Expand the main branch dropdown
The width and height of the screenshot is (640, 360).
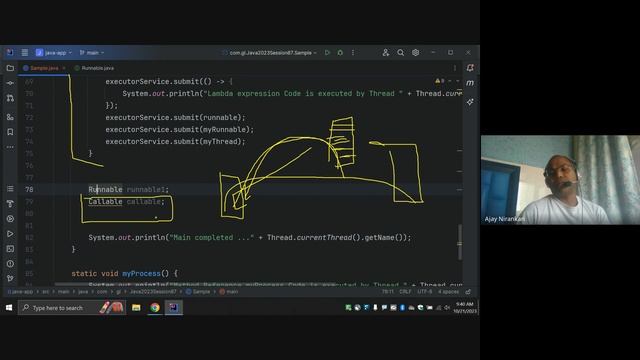91,53
